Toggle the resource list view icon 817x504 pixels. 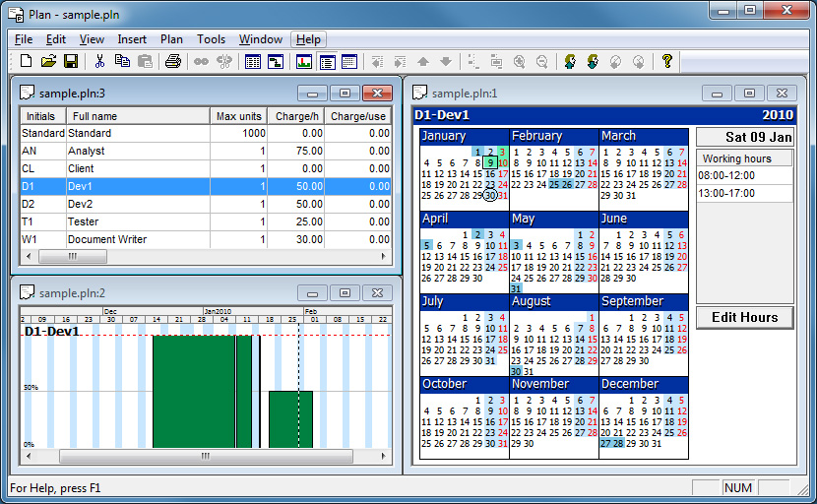pyautogui.click(x=327, y=61)
